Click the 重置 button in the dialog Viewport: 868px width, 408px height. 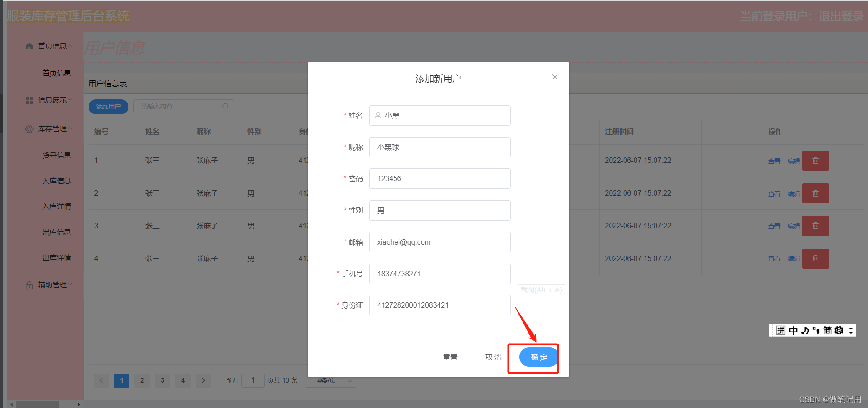[x=450, y=357]
